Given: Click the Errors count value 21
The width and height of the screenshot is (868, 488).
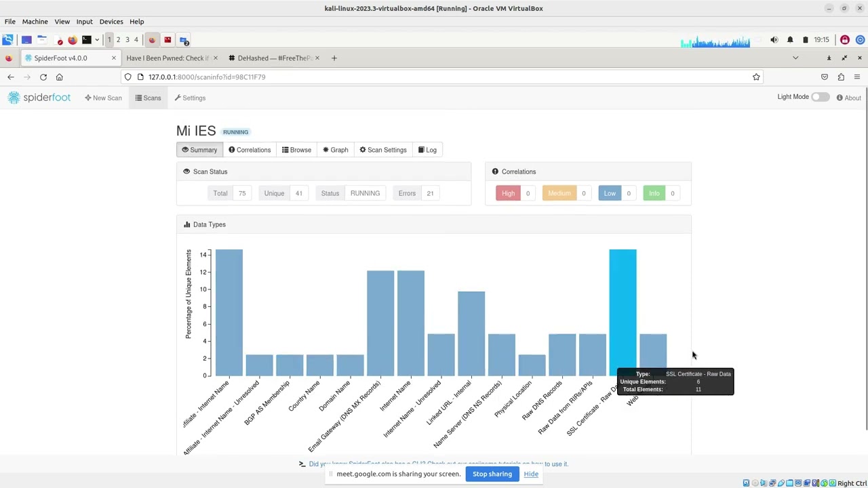Looking at the screenshot, I should pos(430,194).
